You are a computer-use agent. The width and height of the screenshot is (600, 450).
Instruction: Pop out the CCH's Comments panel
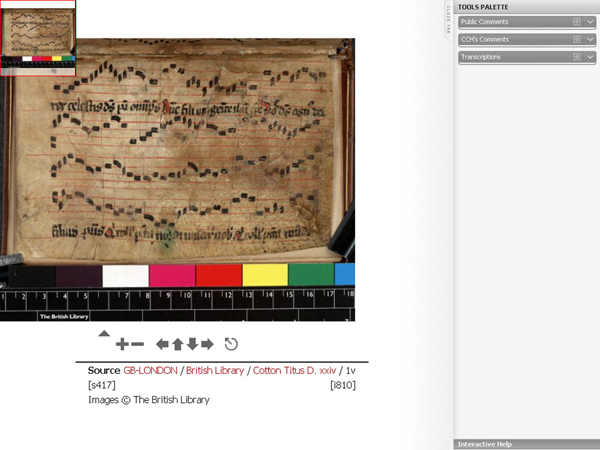[x=576, y=39]
